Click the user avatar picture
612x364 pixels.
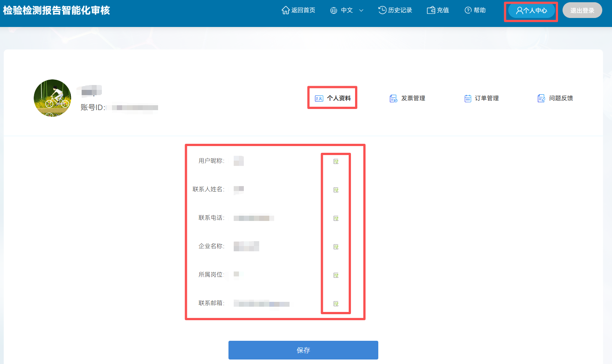click(52, 98)
